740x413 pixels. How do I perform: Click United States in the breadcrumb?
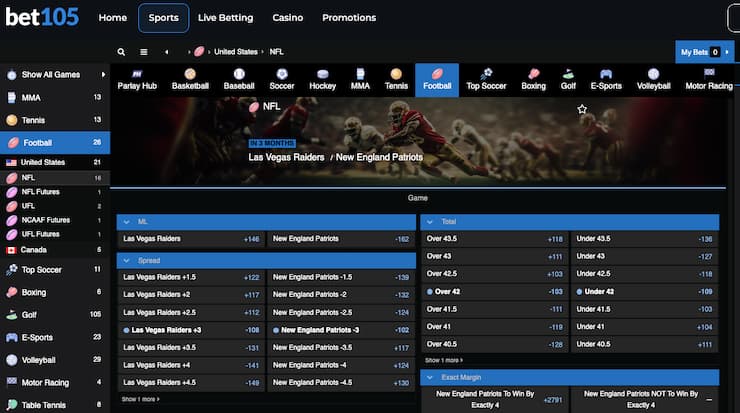(x=236, y=52)
